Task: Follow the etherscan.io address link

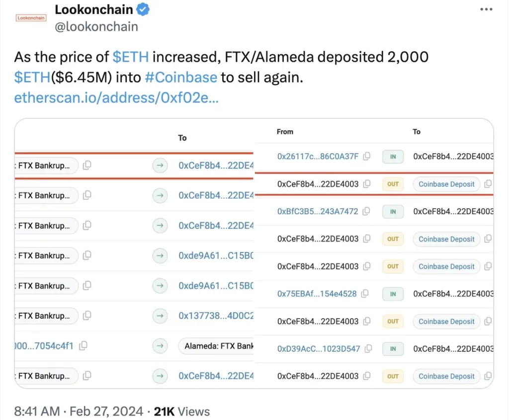Action: click(116, 97)
